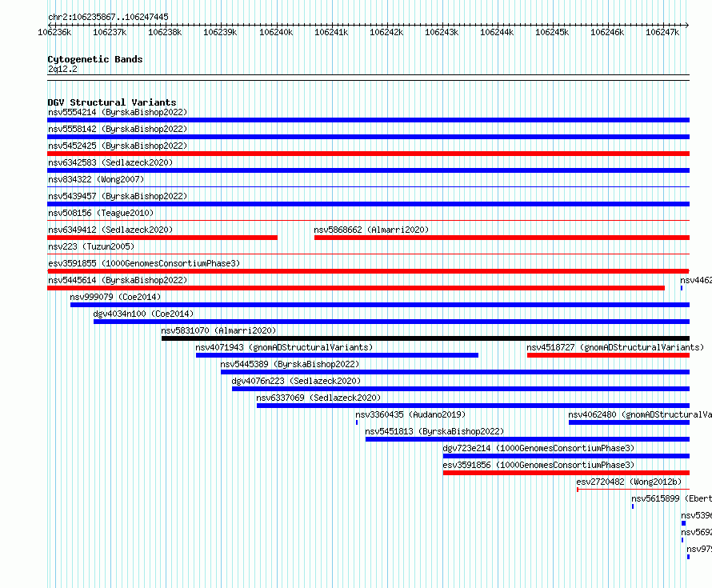Open variant nsv5445389 (ByrskaBishop2022)
The height and width of the screenshot is (588, 712).
(x=290, y=364)
